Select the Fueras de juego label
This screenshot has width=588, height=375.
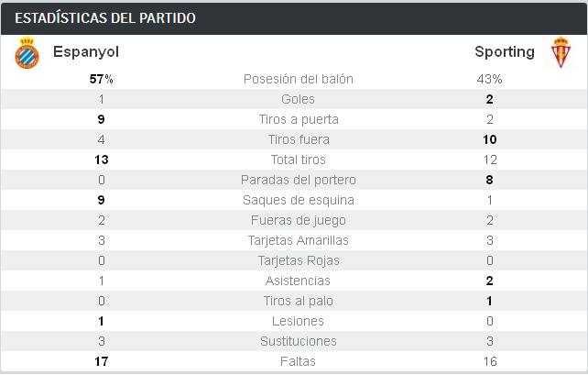click(298, 220)
